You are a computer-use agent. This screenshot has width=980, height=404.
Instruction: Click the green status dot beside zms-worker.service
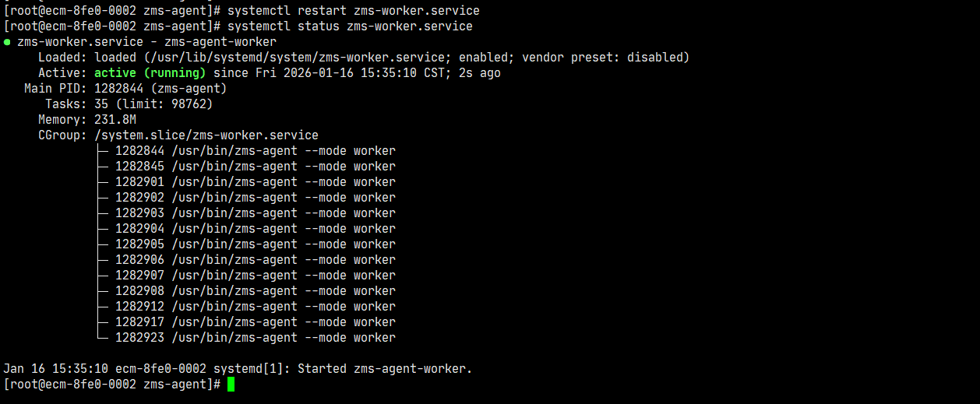pos(7,42)
